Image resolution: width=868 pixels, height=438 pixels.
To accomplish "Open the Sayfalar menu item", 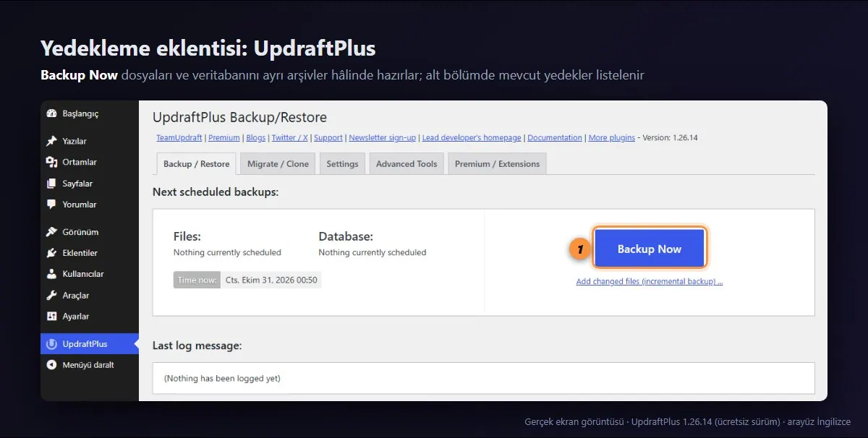I will (x=90, y=184).
